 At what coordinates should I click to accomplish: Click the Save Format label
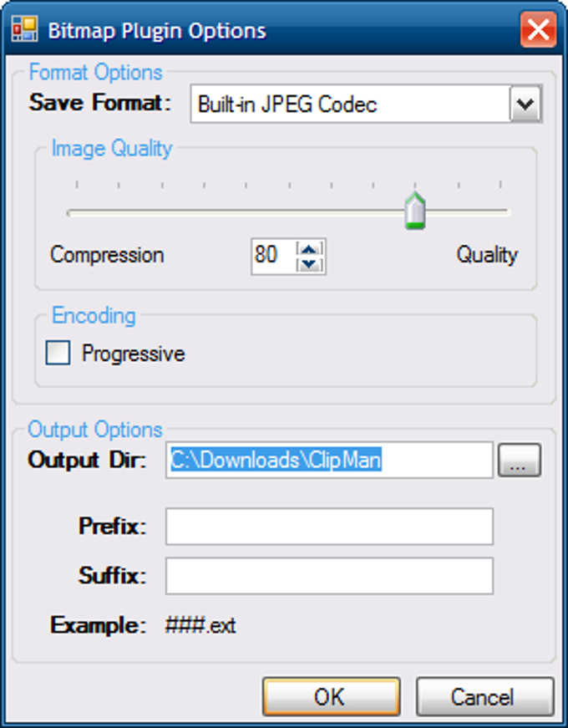pos(99,104)
